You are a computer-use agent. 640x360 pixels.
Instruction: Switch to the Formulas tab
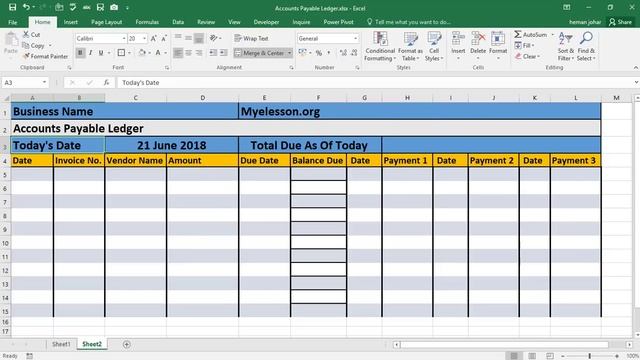pyautogui.click(x=147, y=22)
